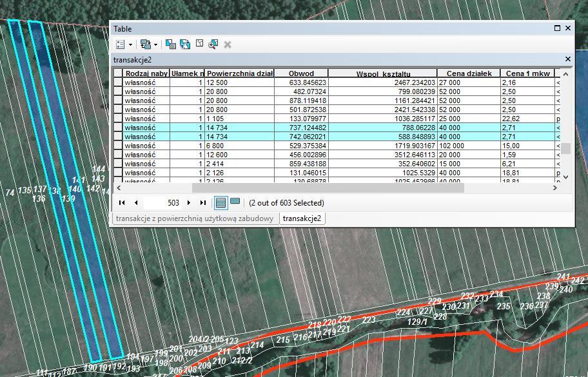Select the Obwod column header

(301, 73)
